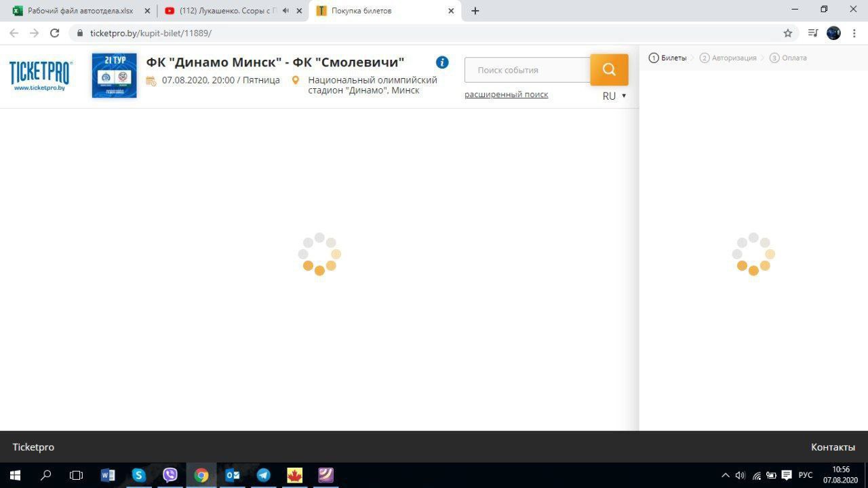Click the orange search button
868x488 pixels.
pyautogui.click(x=609, y=69)
